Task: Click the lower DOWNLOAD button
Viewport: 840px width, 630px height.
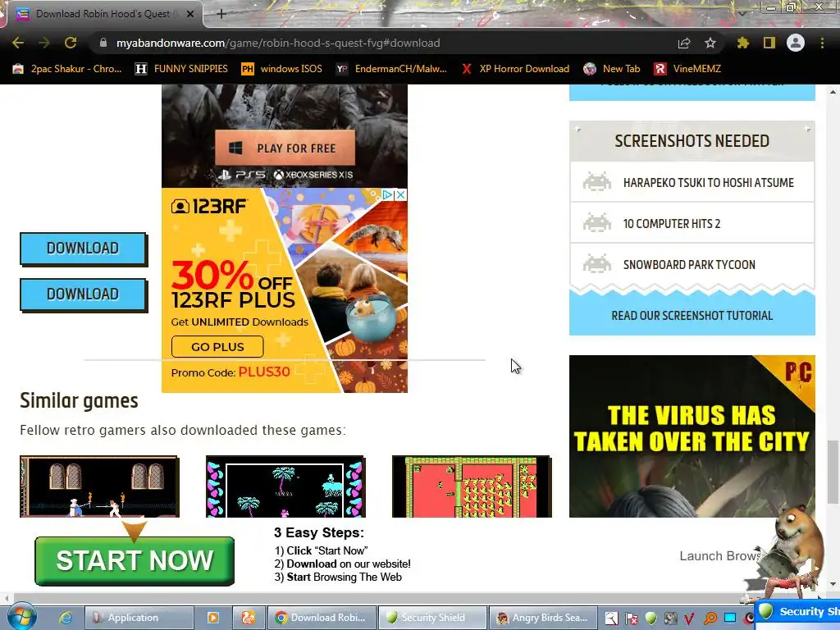Action: coord(83,294)
